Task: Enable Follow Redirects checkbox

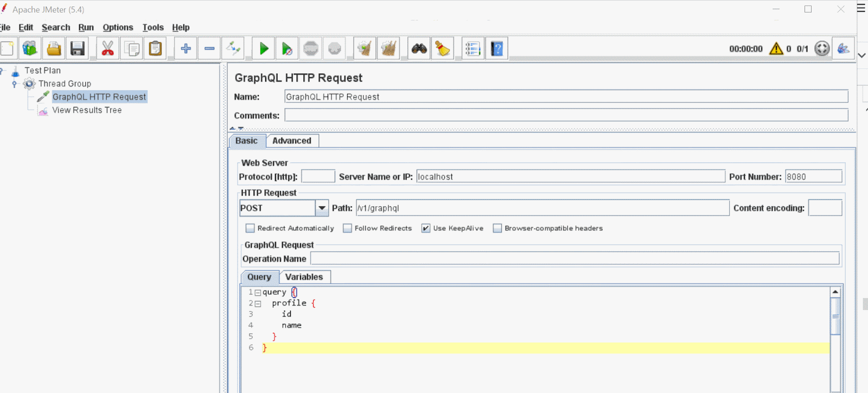Action: 347,229
